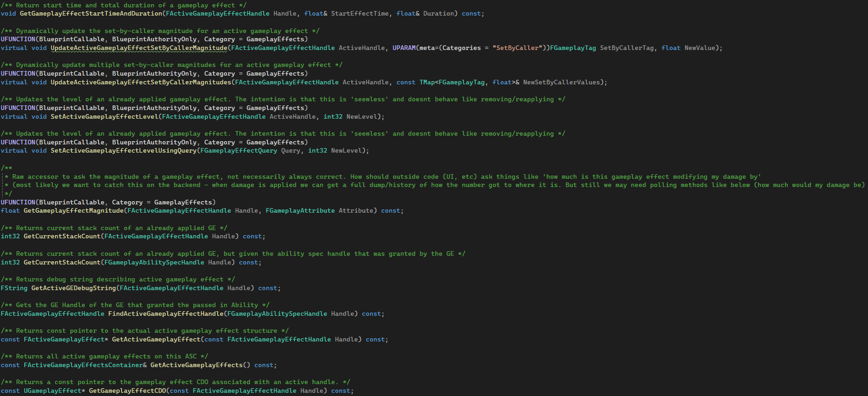Click GetCurrentStackCount taking FGameplayAbilitySpecHandle
This screenshot has height=396, width=868.
(62, 263)
